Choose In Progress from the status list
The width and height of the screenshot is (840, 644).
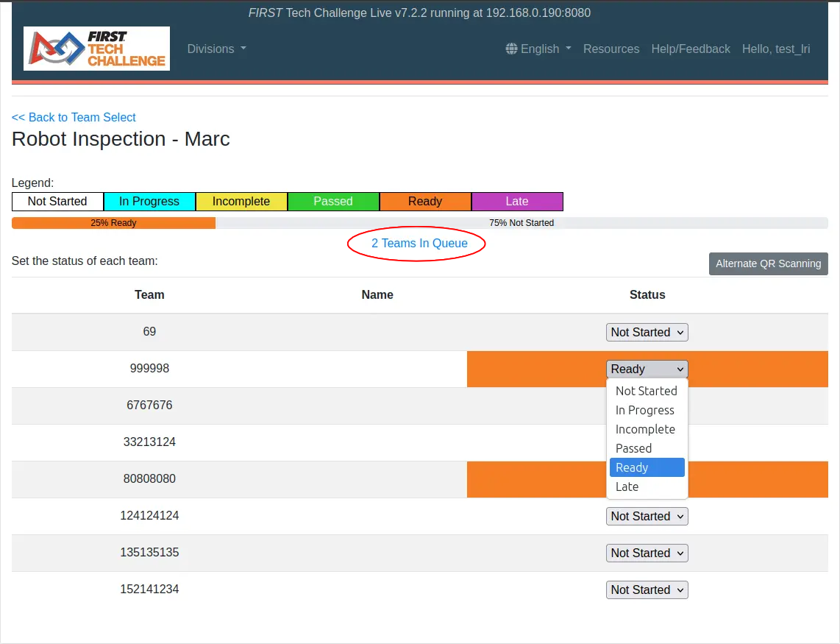pos(644,410)
